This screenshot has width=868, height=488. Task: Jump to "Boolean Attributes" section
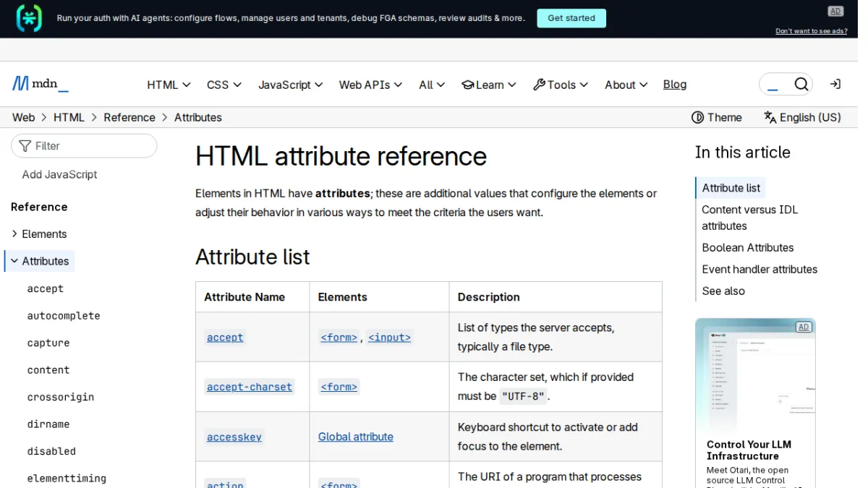point(748,247)
